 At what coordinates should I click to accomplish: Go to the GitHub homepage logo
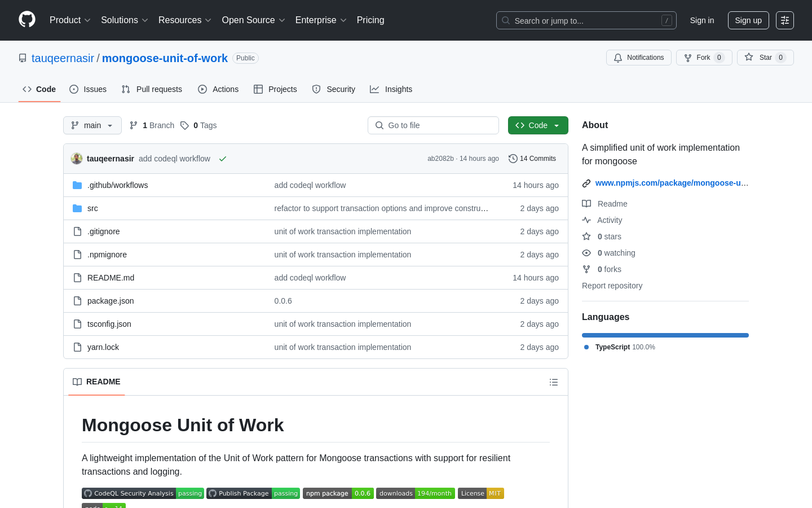click(27, 20)
